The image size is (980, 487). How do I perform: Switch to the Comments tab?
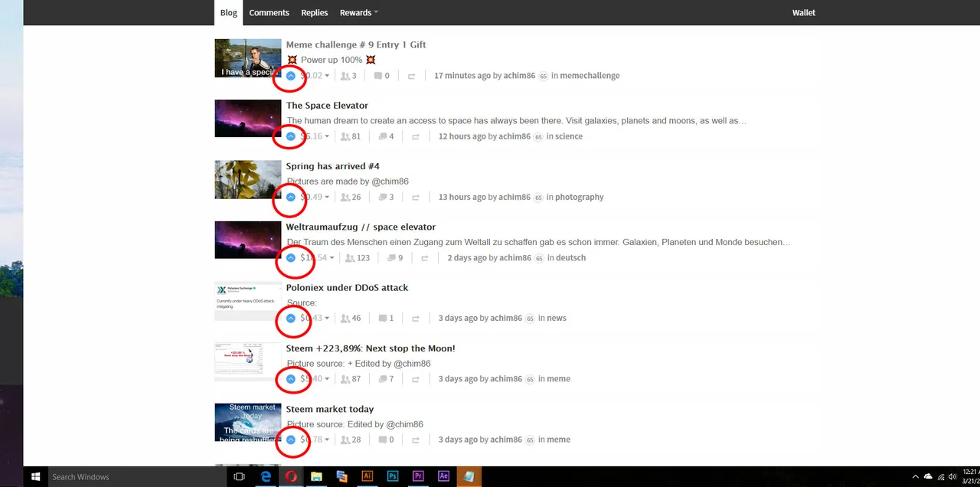(269, 12)
